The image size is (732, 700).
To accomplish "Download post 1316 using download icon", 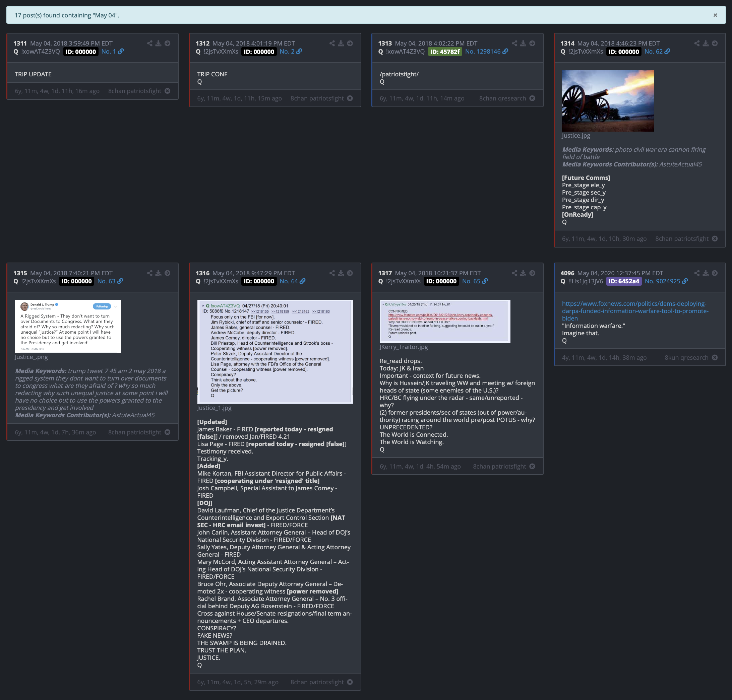I will point(341,273).
